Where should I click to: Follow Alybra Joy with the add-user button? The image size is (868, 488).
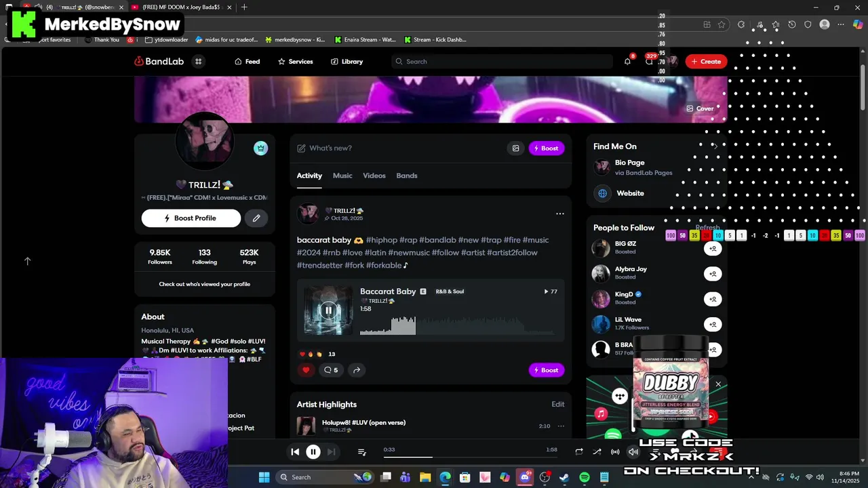713,274
